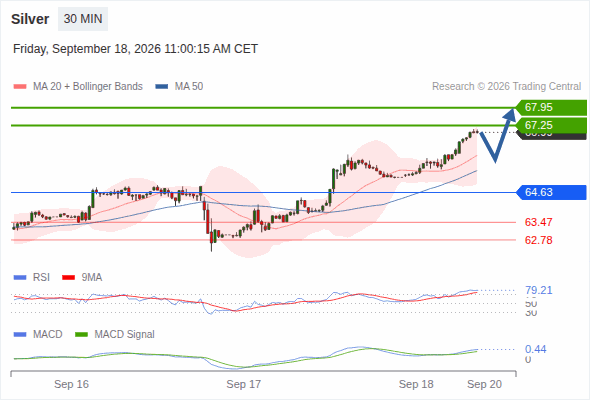Click the blue MA 50 legend swatch
Image resolution: width=590 pixels, height=400 pixels.
[x=162, y=87]
